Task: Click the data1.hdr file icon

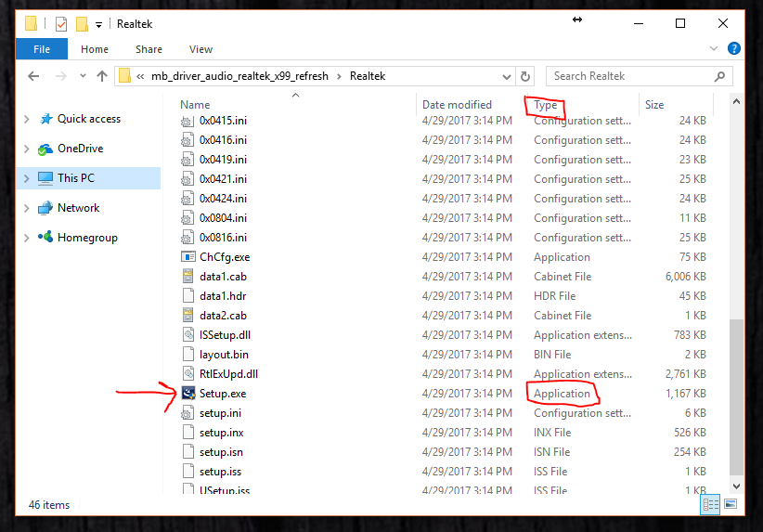Action: point(188,295)
